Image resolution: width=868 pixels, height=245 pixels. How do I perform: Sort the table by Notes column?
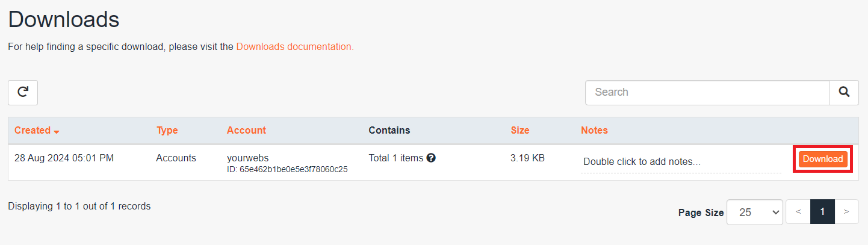(594, 130)
